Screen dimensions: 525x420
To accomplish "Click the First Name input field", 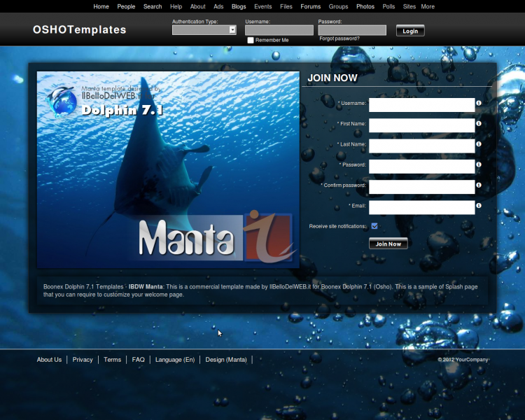I will pos(422,125).
